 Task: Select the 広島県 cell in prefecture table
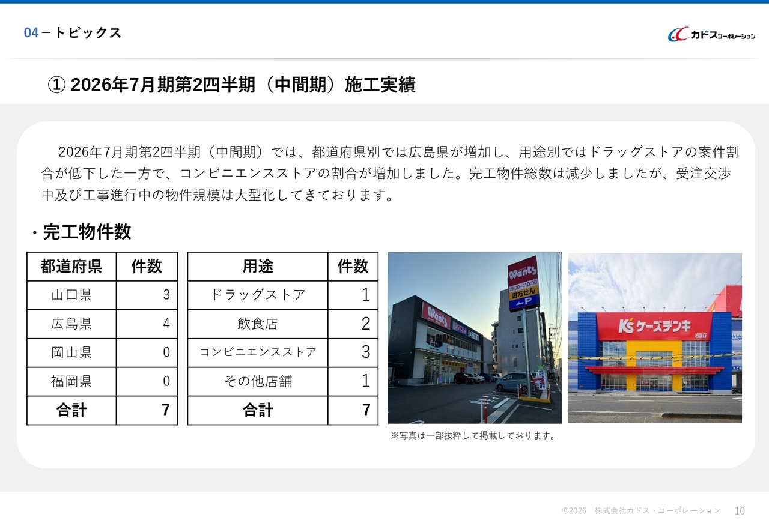[x=71, y=324]
